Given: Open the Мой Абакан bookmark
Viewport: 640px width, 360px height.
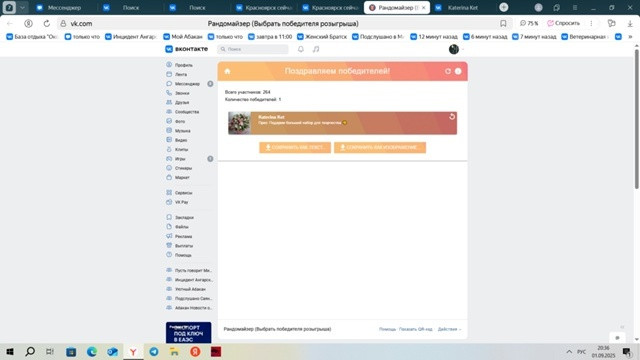Looking at the screenshot, I should [x=183, y=37].
